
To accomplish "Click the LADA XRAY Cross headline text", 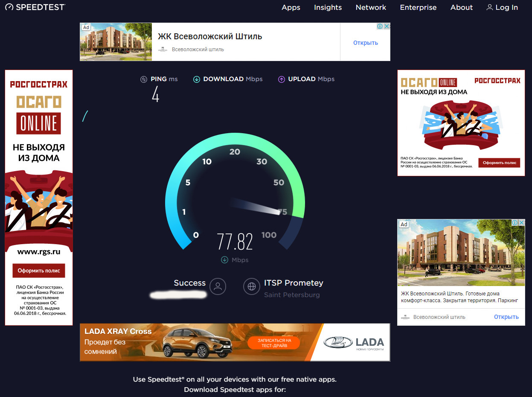I will coord(118,331).
